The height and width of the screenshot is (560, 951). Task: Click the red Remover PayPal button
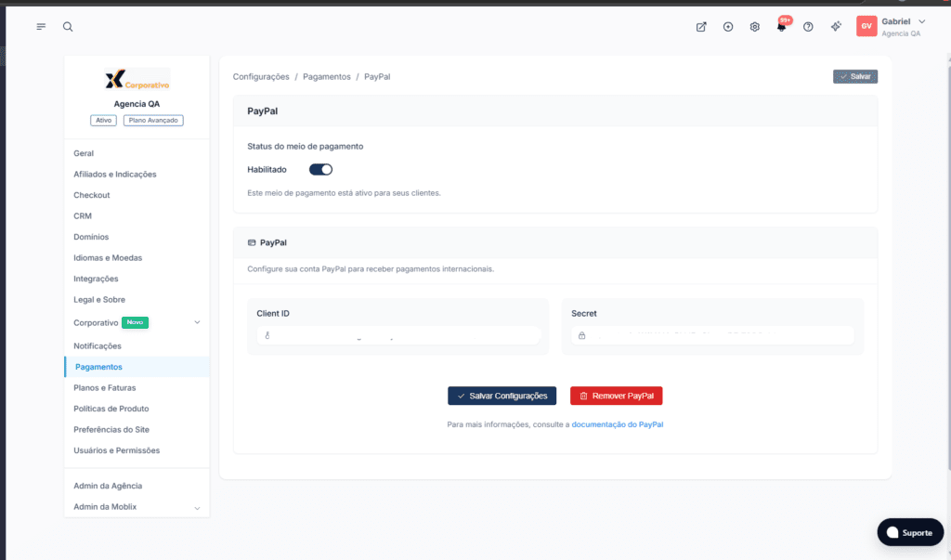pos(617,396)
